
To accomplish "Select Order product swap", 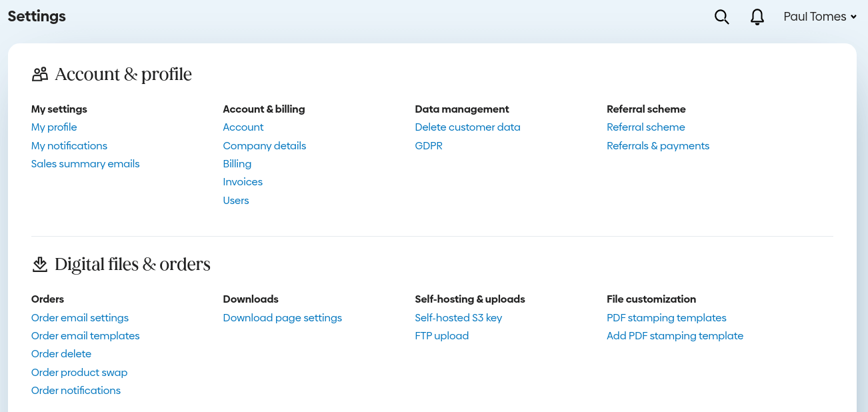I will tap(79, 373).
